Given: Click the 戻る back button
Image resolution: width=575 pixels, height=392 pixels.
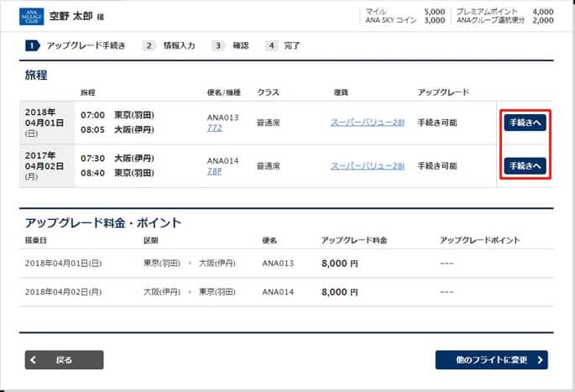Looking at the screenshot, I should tap(64, 360).
